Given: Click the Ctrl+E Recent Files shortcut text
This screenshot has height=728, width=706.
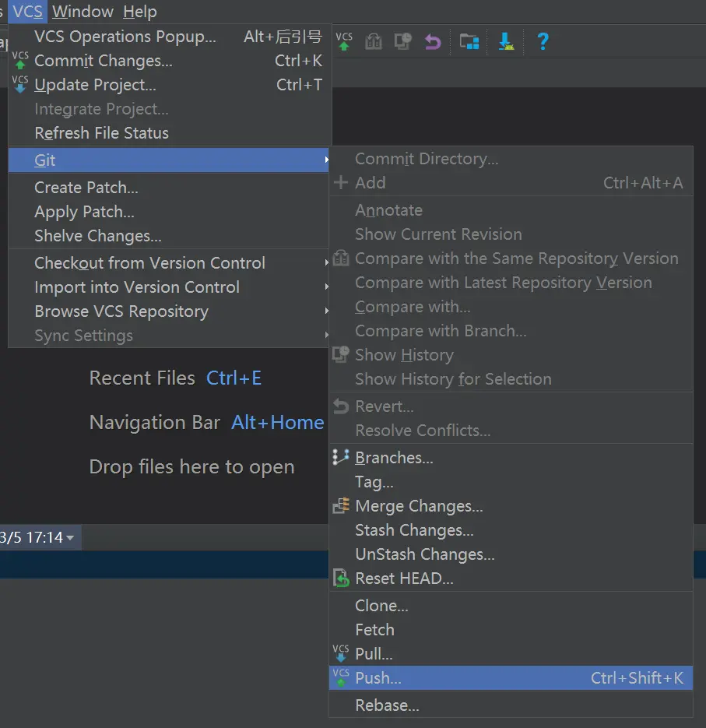Looking at the screenshot, I should coord(234,378).
